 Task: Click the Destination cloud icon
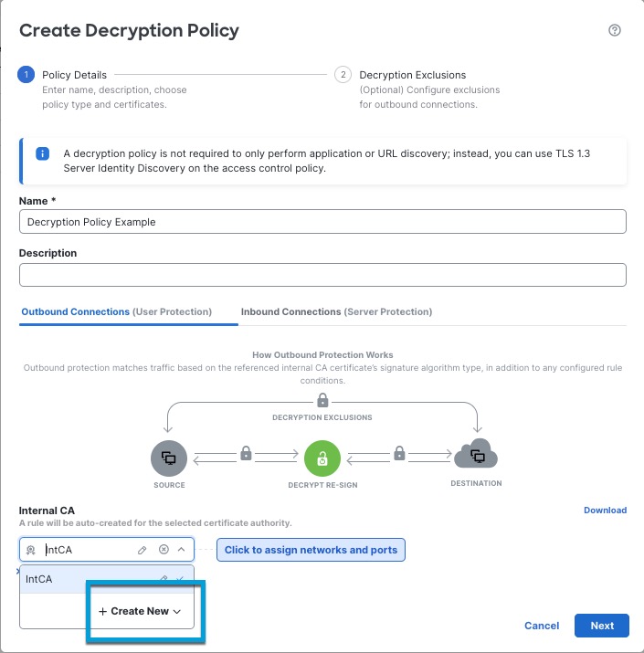(475, 454)
